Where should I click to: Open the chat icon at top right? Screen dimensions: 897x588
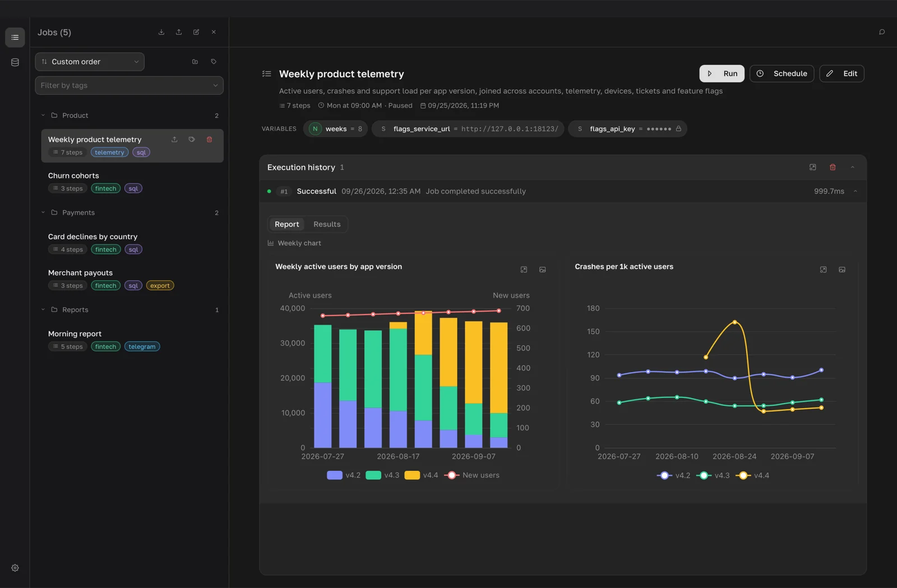882,32
